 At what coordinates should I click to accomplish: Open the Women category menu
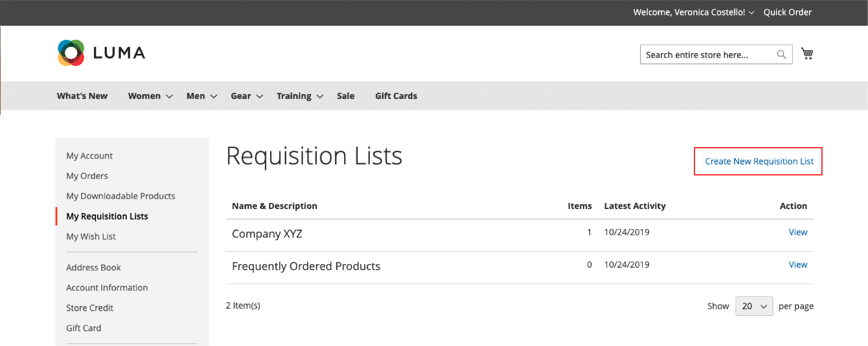[144, 96]
